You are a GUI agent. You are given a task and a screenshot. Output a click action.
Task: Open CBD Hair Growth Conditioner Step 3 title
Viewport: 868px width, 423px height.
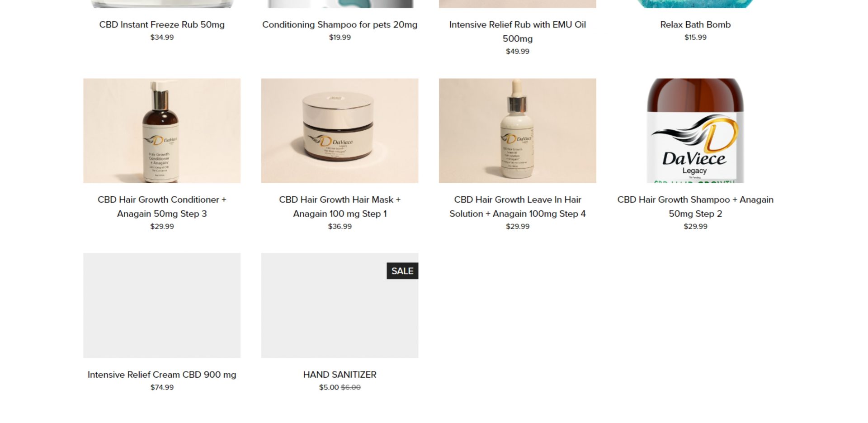(162, 206)
